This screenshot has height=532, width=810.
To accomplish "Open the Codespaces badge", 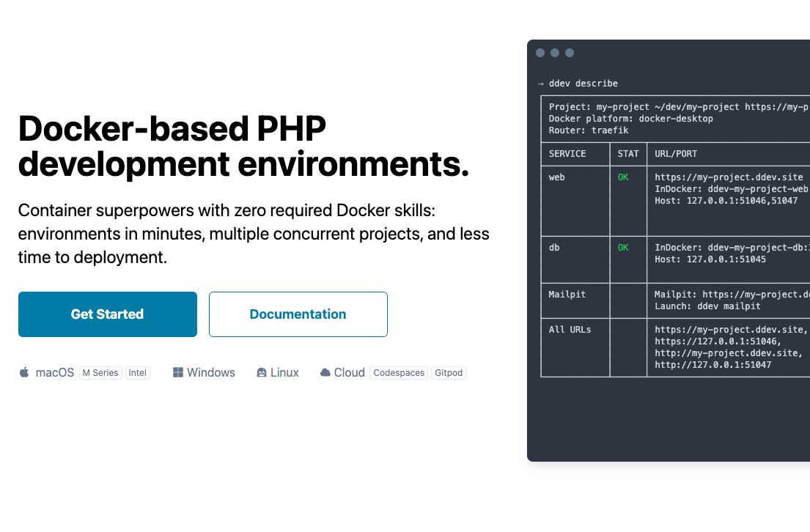I will (399, 373).
